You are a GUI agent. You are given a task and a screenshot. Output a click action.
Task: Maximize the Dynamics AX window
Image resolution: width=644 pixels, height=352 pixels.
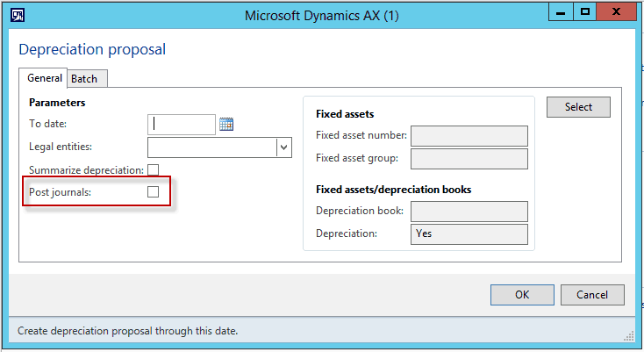click(x=585, y=12)
